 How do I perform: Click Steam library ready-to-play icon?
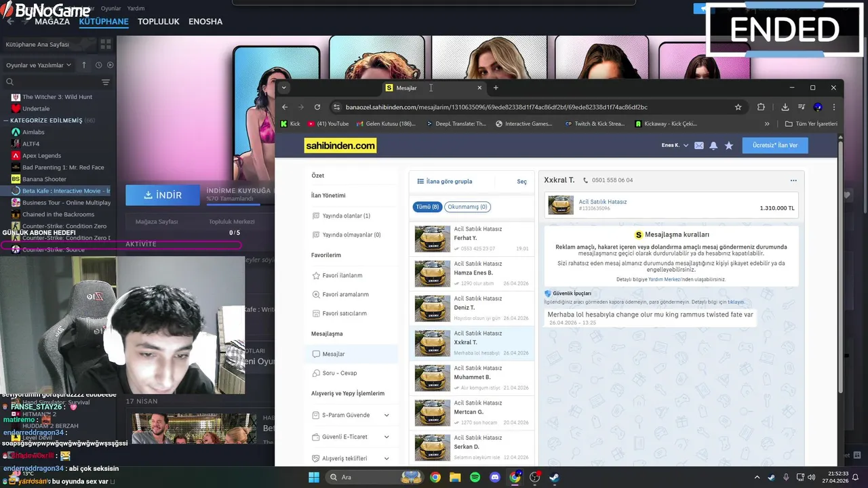[x=110, y=65]
